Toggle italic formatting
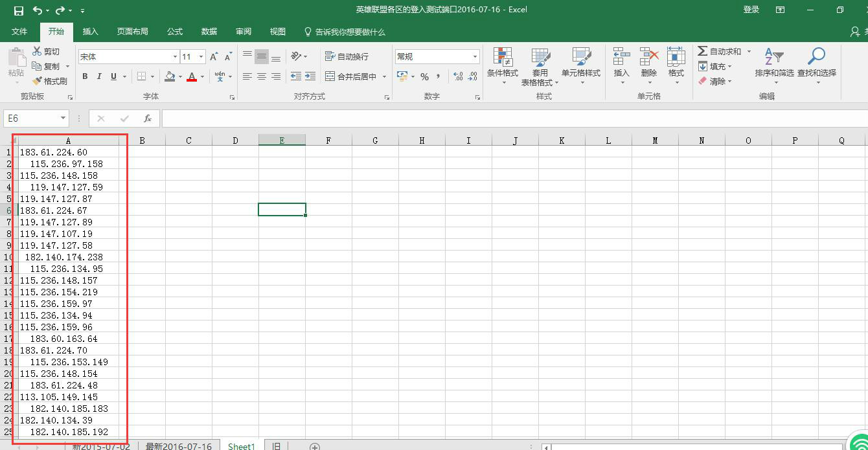Screen dimensions: 868x450 pyautogui.click(x=99, y=76)
